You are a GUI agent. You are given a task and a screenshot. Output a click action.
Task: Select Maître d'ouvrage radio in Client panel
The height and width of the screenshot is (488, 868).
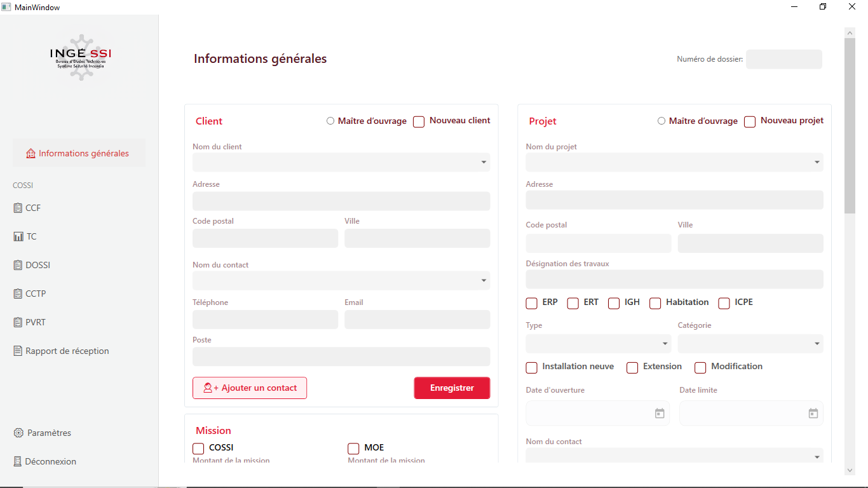(x=330, y=121)
